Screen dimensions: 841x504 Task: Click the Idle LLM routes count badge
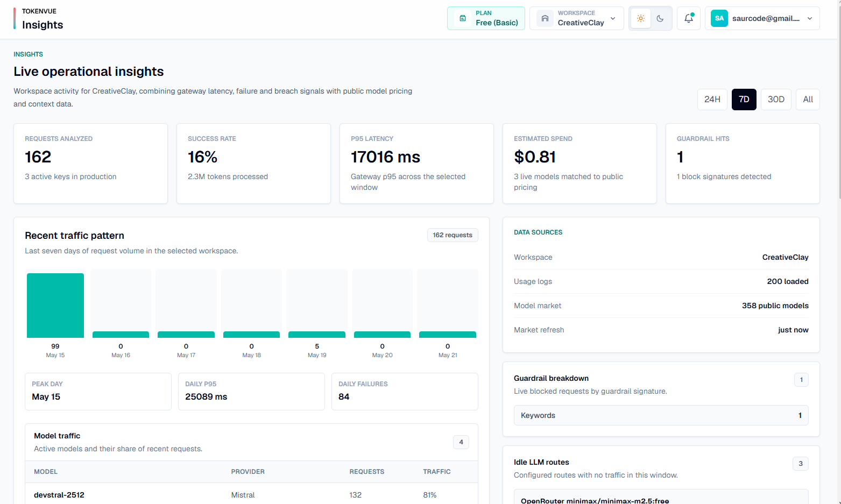point(801,464)
